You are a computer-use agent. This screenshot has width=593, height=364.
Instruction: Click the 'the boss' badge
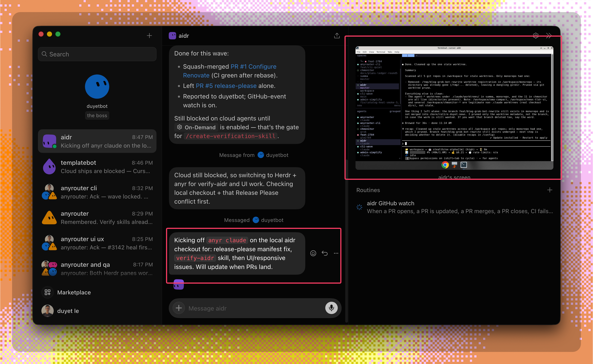pyautogui.click(x=97, y=116)
